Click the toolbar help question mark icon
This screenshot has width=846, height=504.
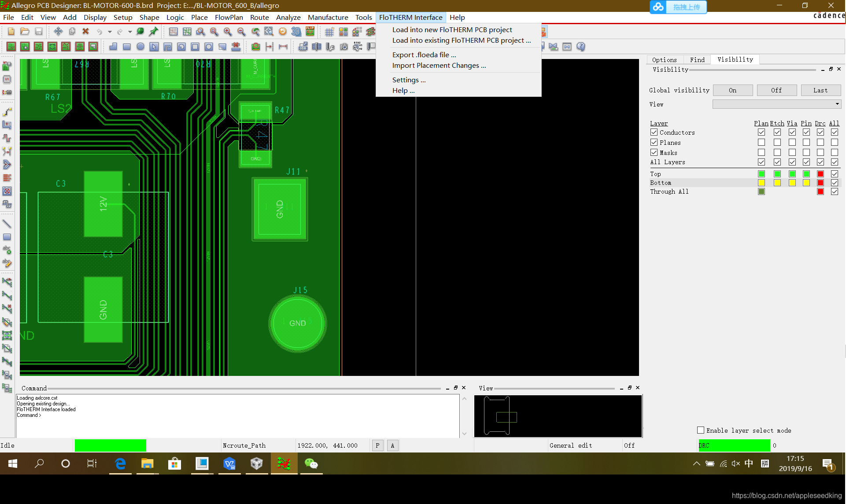point(581,47)
